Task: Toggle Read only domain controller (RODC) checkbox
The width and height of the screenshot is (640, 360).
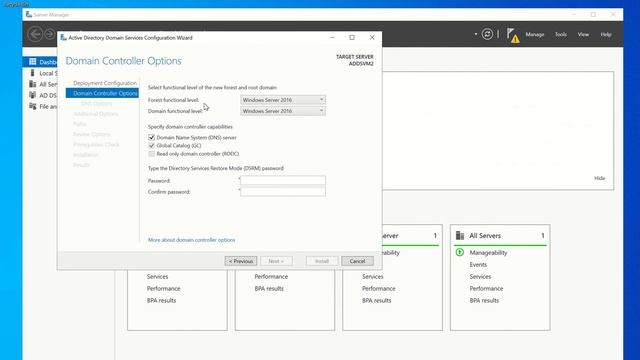Action: 151,154
